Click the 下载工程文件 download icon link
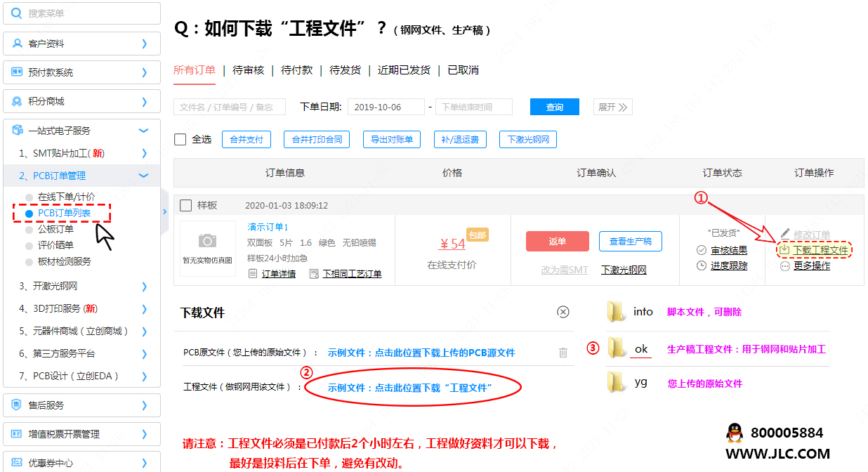This screenshot has height=472, width=868. [x=784, y=250]
